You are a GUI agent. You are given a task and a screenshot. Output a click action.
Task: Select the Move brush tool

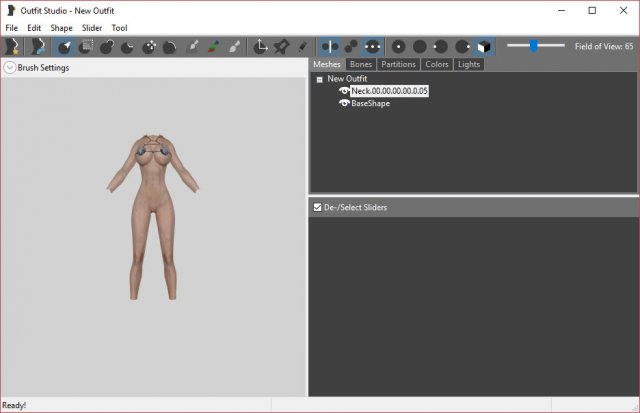[149, 46]
